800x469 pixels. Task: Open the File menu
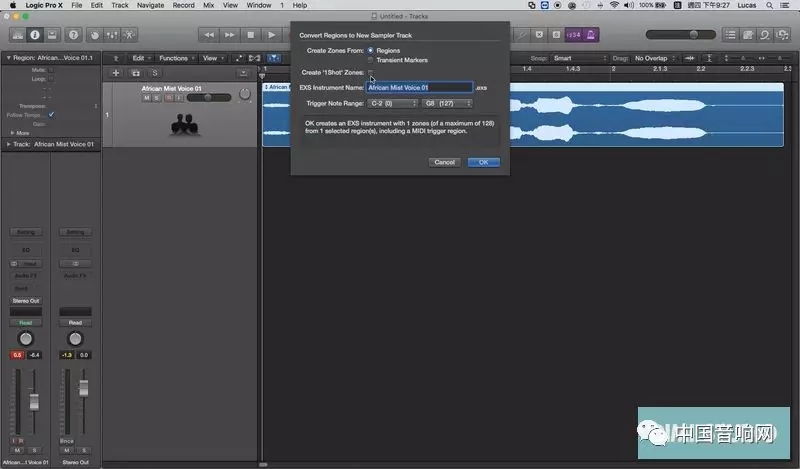(77, 5)
